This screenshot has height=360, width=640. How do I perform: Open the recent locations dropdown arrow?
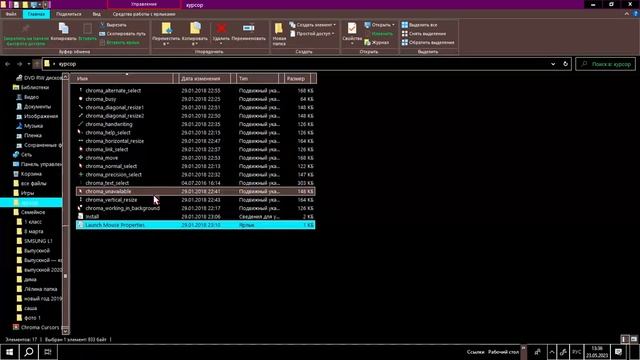tap(29, 64)
